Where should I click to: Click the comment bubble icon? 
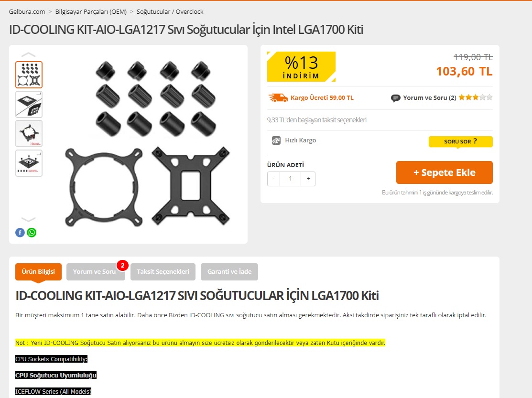[x=395, y=98]
